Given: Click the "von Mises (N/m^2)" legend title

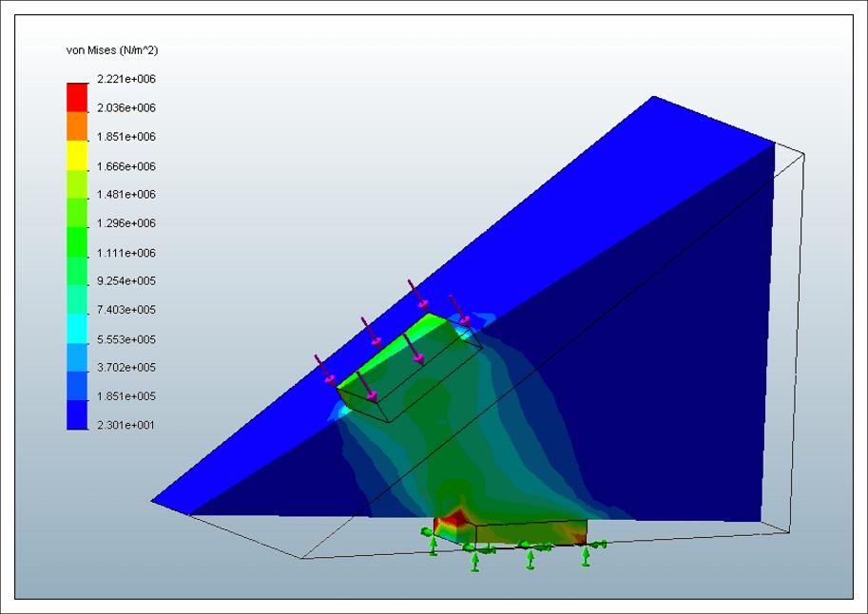Looking at the screenshot, I should pyautogui.click(x=112, y=50).
